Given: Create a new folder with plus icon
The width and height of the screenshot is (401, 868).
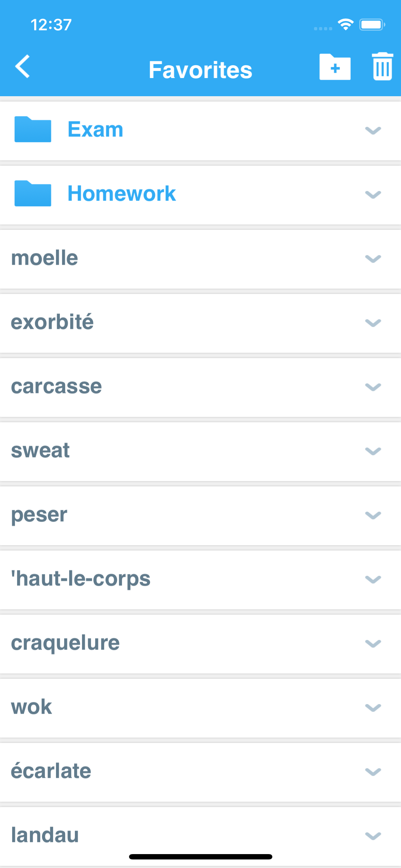Looking at the screenshot, I should click(335, 67).
